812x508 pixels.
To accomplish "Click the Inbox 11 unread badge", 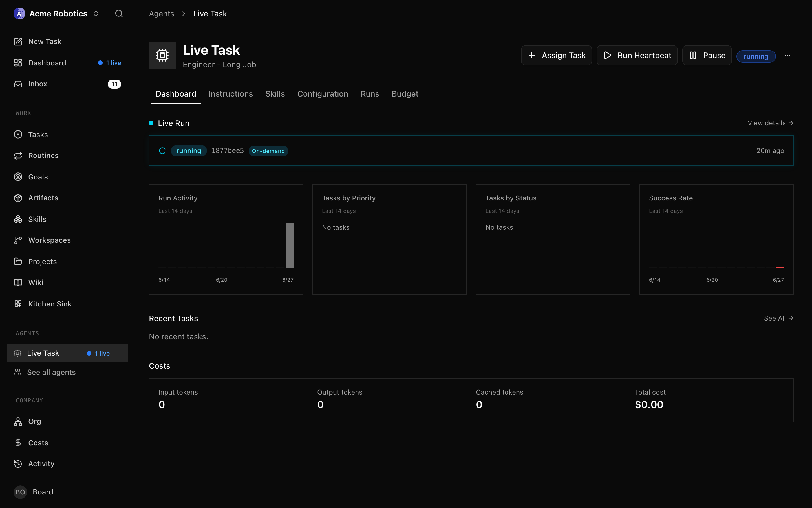I will click(114, 84).
